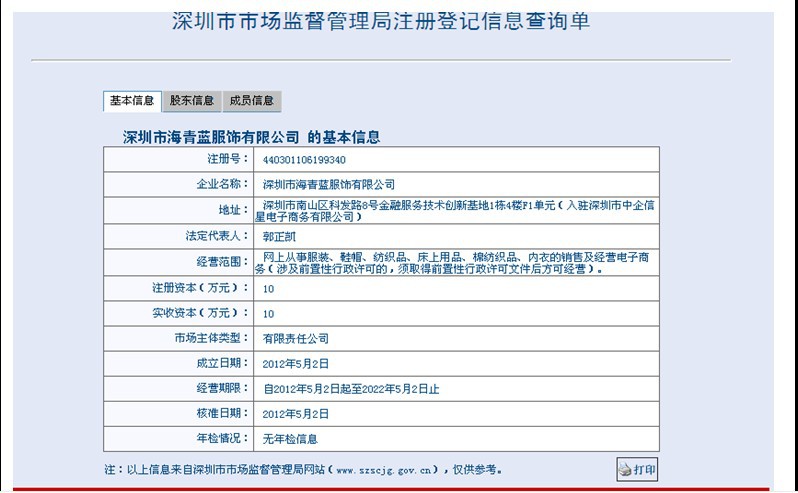Click legal representative name 郭正凯

(280, 237)
